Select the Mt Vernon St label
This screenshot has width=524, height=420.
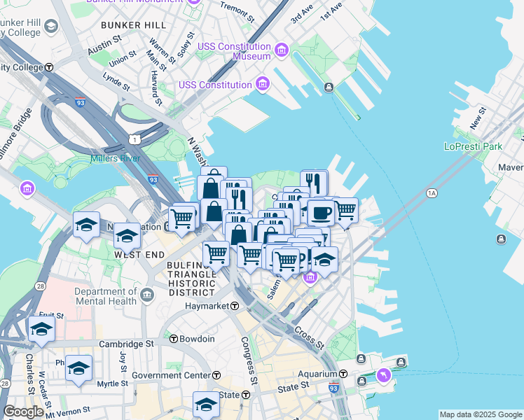click(x=68, y=413)
